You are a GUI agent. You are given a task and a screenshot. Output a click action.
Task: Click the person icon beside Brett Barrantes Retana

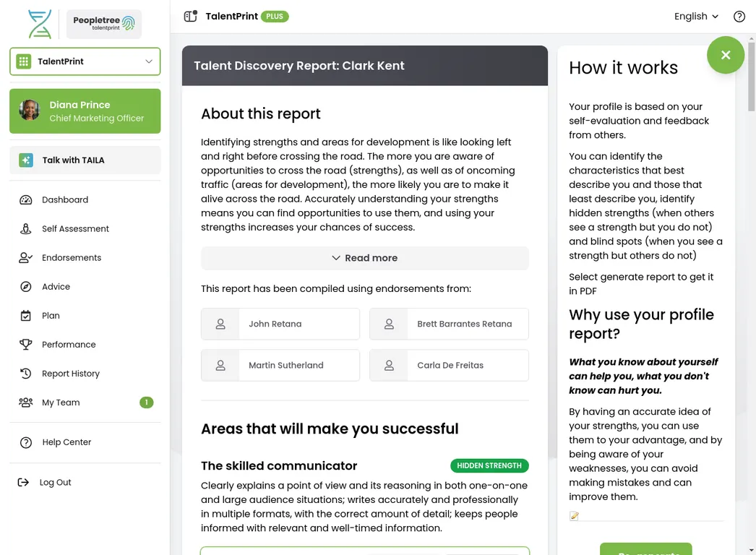coord(389,324)
